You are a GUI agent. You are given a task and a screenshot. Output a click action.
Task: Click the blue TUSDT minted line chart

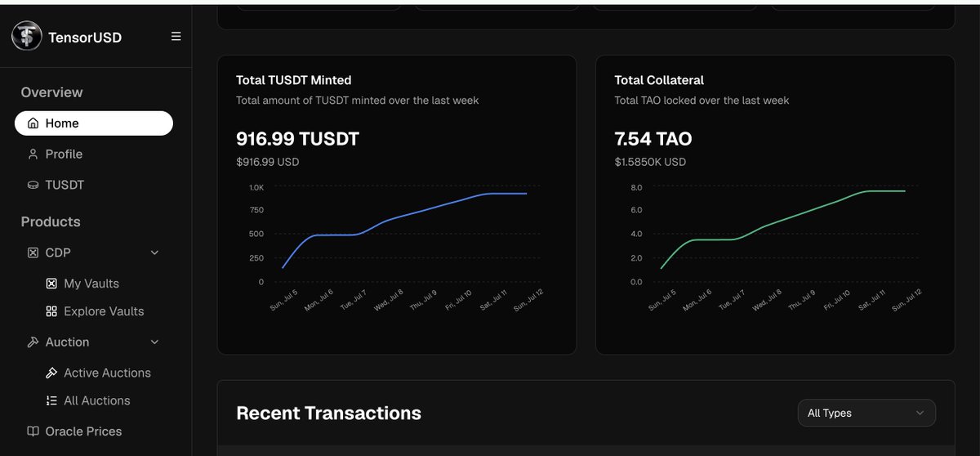(x=404, y=230)
